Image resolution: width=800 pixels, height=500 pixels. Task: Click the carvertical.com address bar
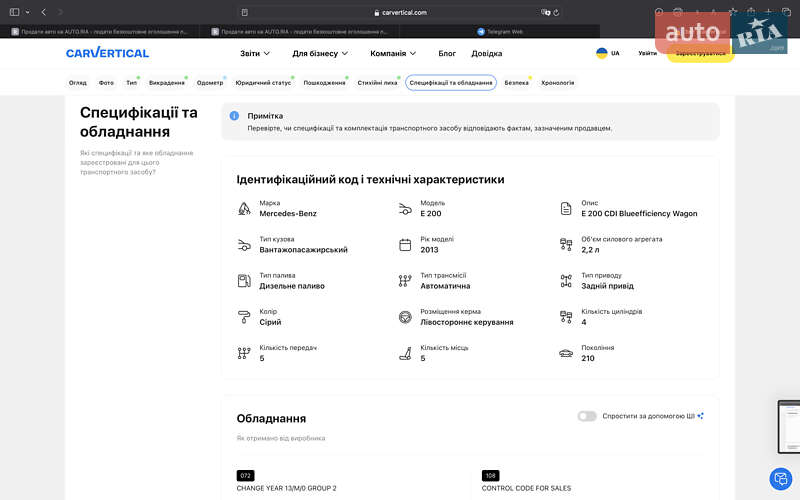(400, 13)
